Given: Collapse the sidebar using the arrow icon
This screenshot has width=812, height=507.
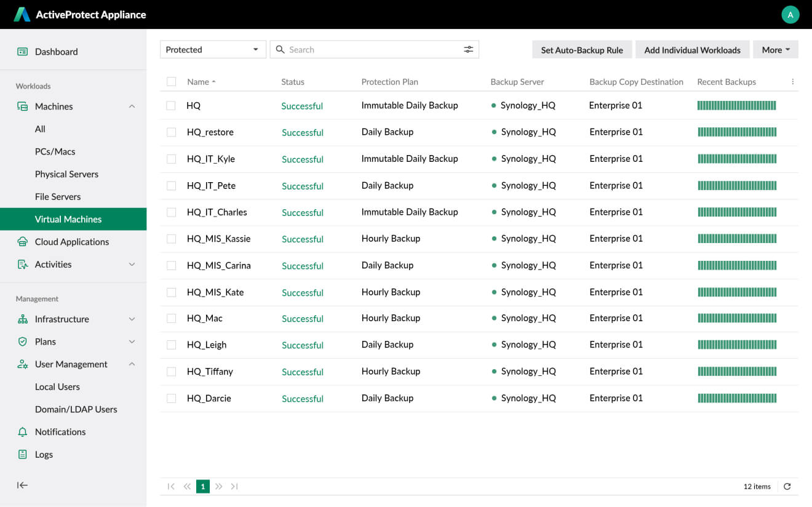Looking at the screenshot, I should pyautogui.click(x=22, y=485).
